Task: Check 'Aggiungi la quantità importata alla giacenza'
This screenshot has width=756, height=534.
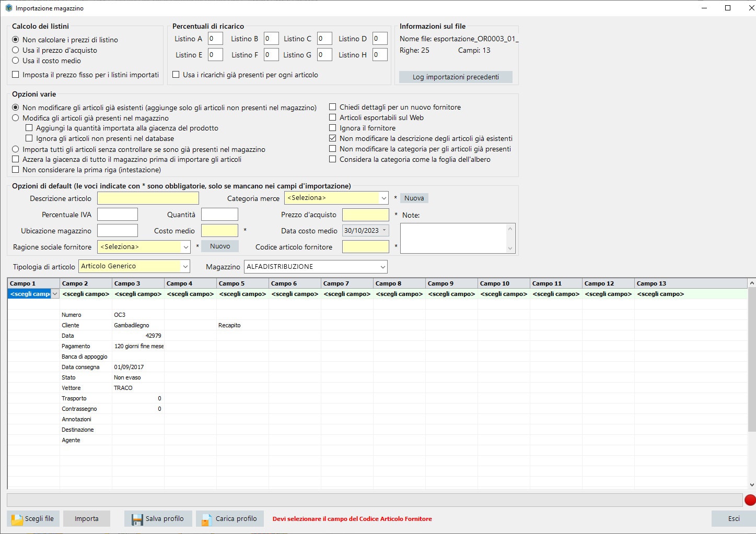Action: click(29, 128)
